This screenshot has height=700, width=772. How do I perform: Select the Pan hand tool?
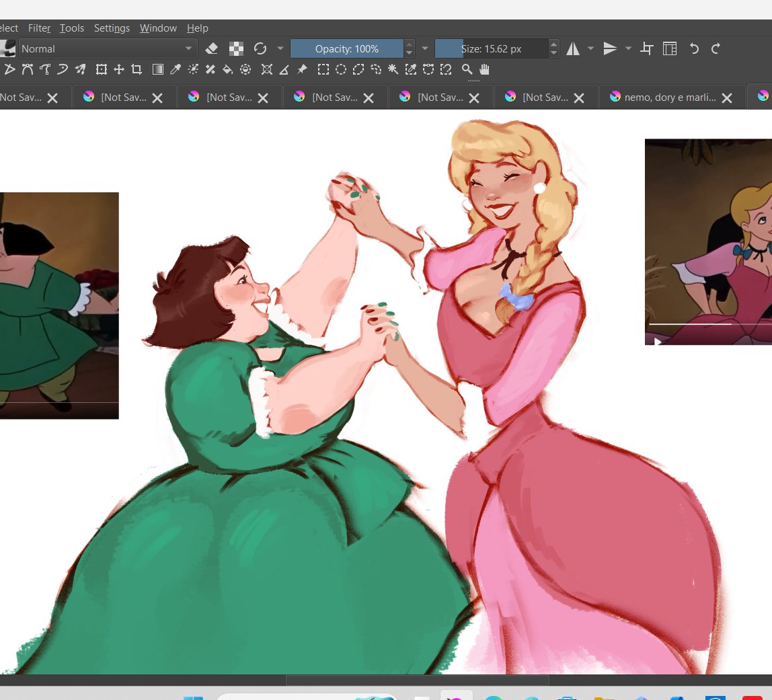(484, 69)
